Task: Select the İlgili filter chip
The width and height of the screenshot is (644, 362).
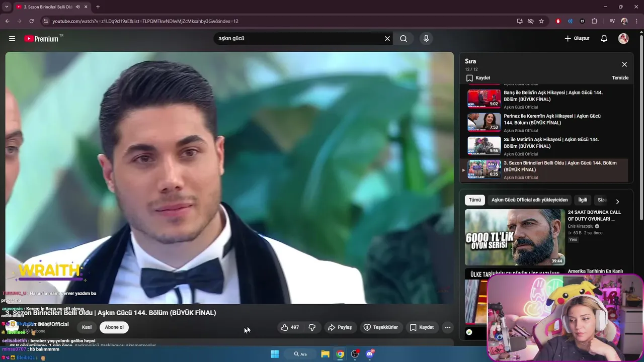Action: (x=583, y=200)
